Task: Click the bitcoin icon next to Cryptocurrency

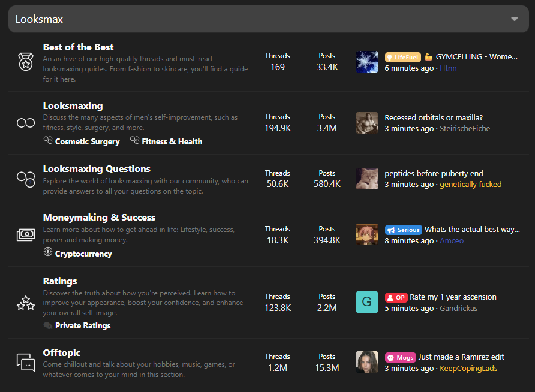Action: point(48,253)
